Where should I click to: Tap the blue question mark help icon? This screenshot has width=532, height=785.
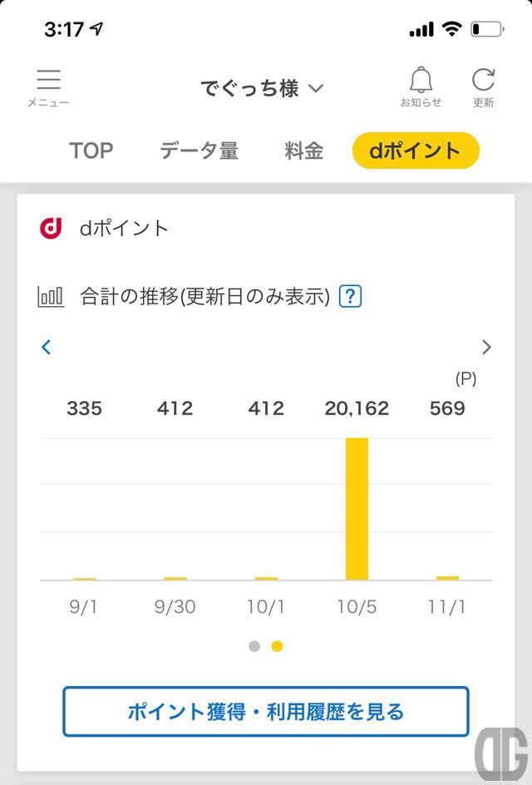pos(350,296)
